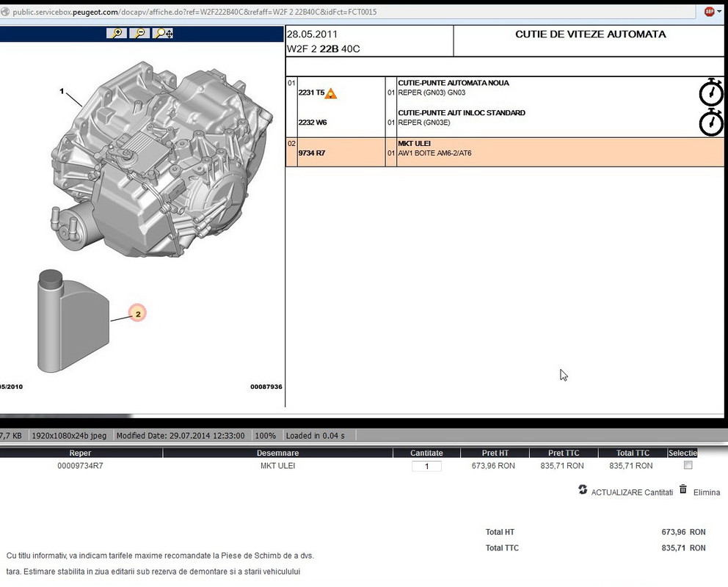This screenshot has height=587, width=728.
Task: Click the Pret TTC column header
Action: coord(564,453)
